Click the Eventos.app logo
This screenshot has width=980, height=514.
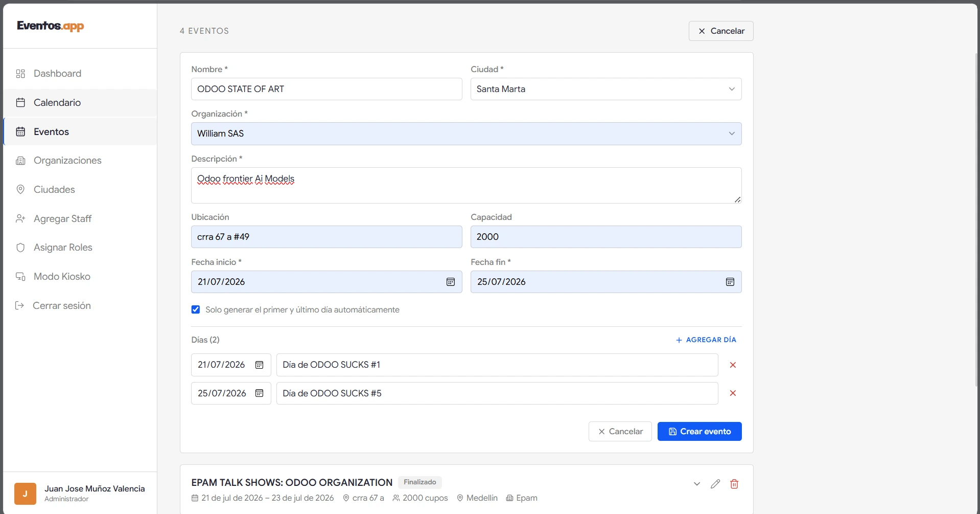pos(51,26)
